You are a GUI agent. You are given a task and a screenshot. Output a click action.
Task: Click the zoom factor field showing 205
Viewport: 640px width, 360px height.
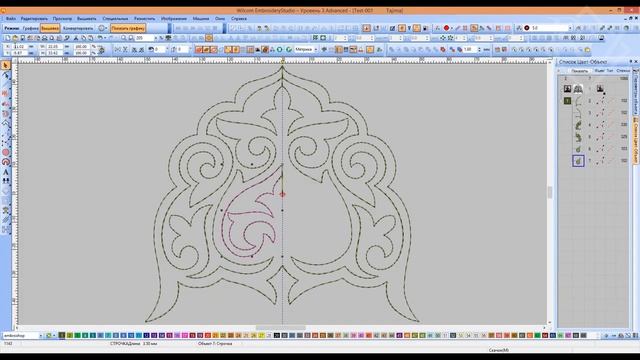(x=144, y=38)
